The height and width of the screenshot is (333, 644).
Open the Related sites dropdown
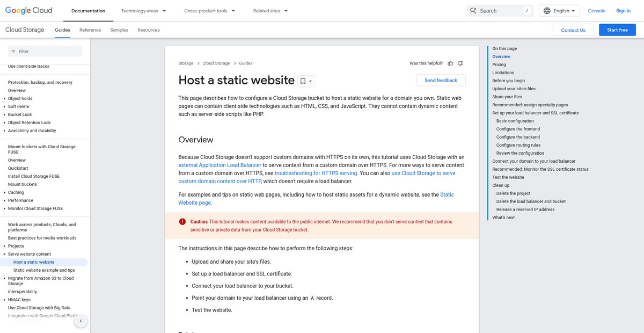coord(270,11)
